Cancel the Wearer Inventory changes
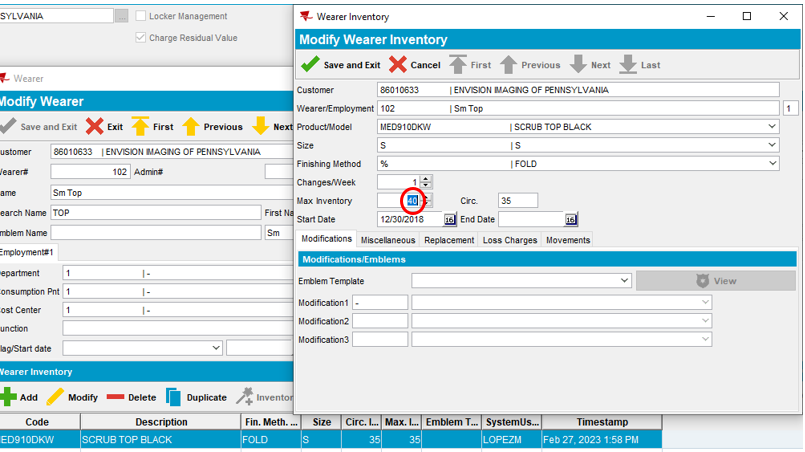This screenshot has height=452, width=805. 398,65
